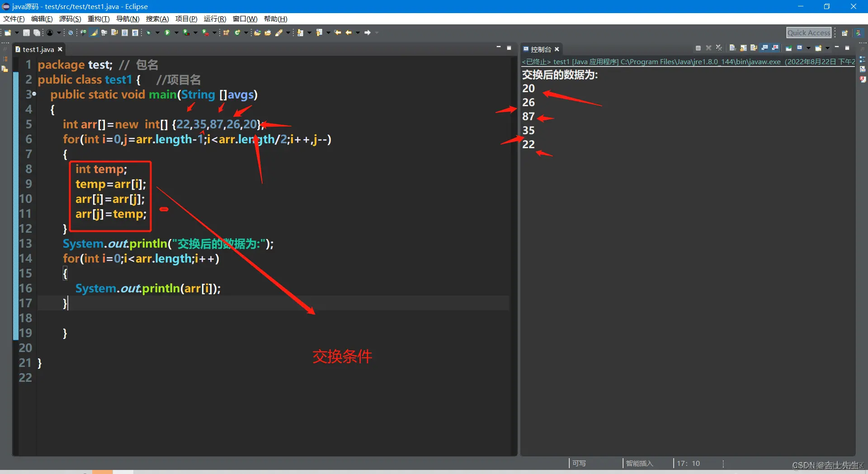Click the New file wizard icon
This screenshot has height=474, width=868.
coord(8,33)
